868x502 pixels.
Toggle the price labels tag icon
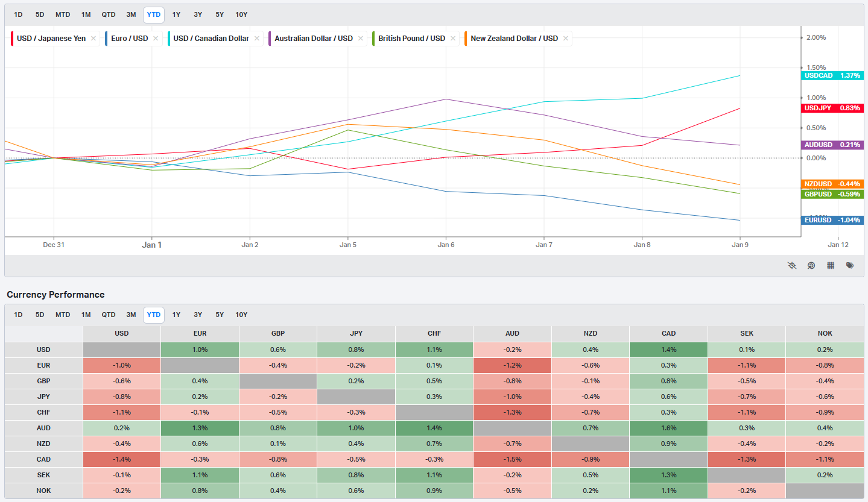coord(850,265)
